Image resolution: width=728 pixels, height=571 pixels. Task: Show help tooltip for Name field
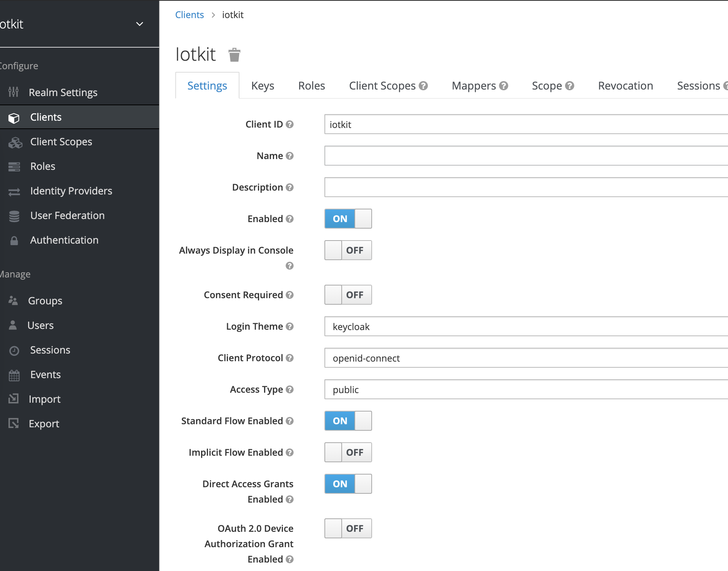(290, 156)
